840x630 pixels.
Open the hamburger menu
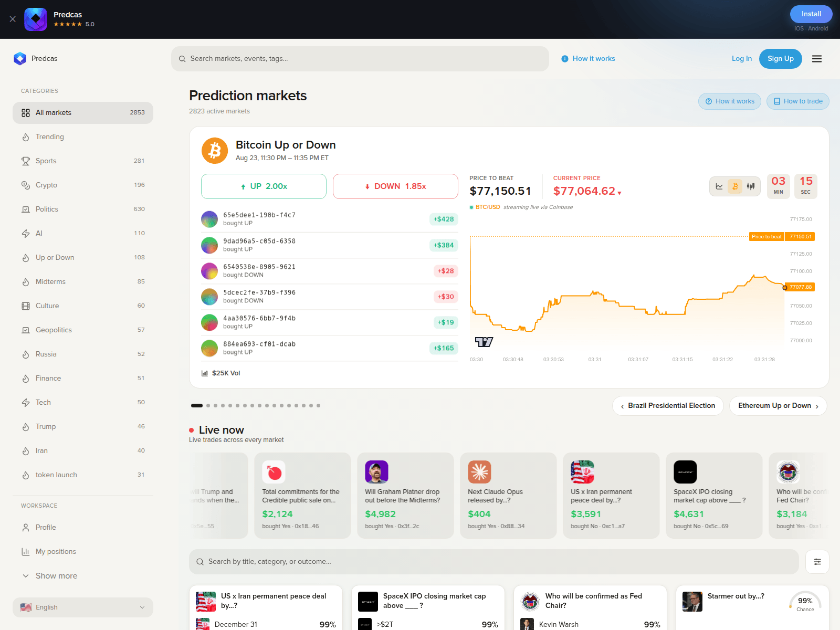817,59
